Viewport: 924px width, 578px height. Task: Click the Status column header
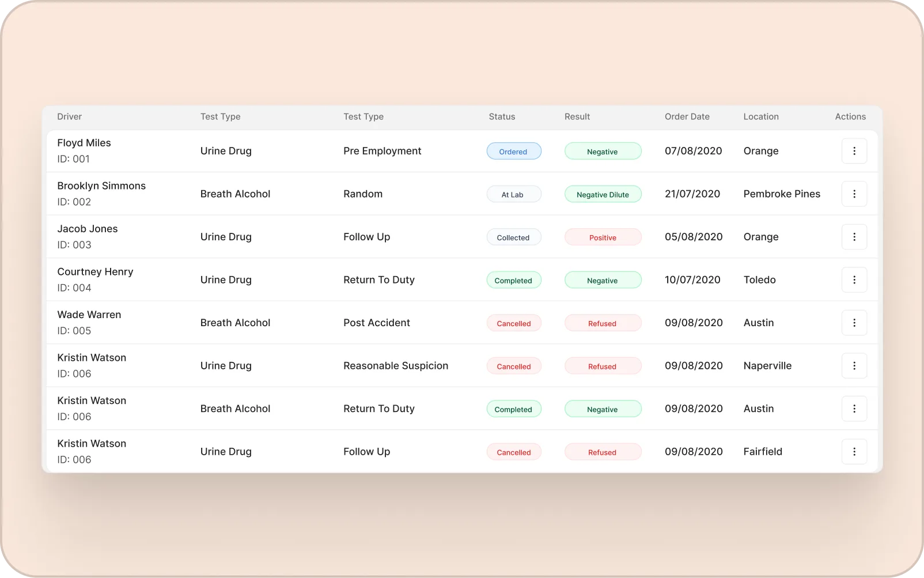tap(502, 116)
